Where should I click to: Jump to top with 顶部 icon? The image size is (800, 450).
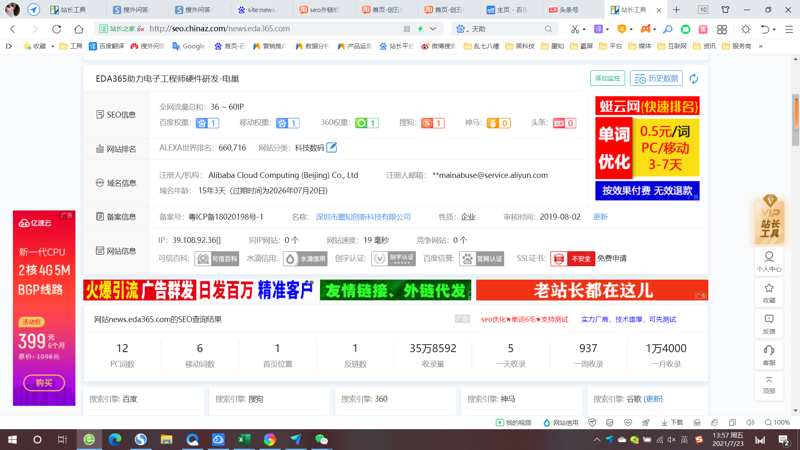click(769, 385)
